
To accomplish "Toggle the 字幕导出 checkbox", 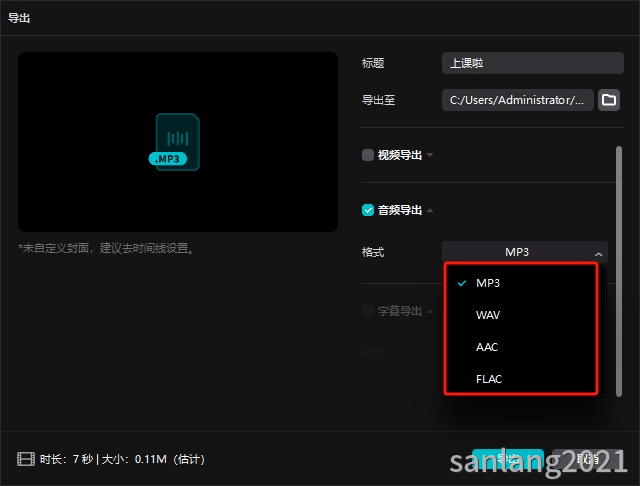I will click(368, 311).
